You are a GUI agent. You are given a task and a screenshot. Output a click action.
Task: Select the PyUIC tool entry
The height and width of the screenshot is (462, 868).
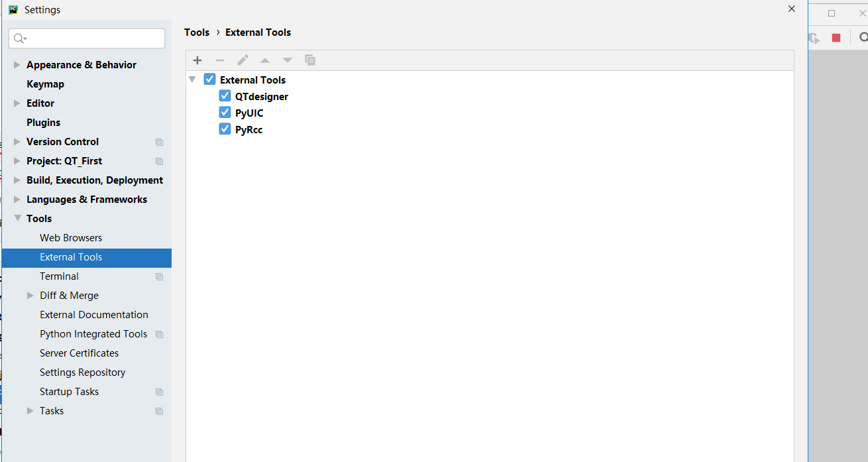pyautogui.click(x=249, y=113)
